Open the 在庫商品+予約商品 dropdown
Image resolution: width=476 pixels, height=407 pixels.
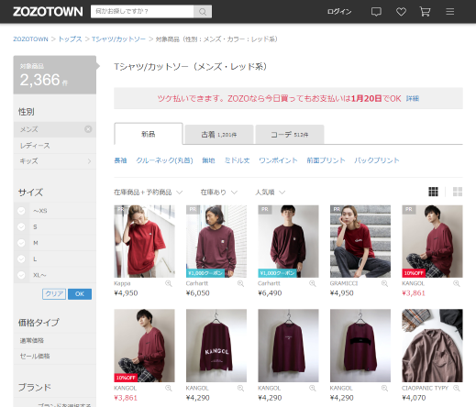tap(148, 192)
